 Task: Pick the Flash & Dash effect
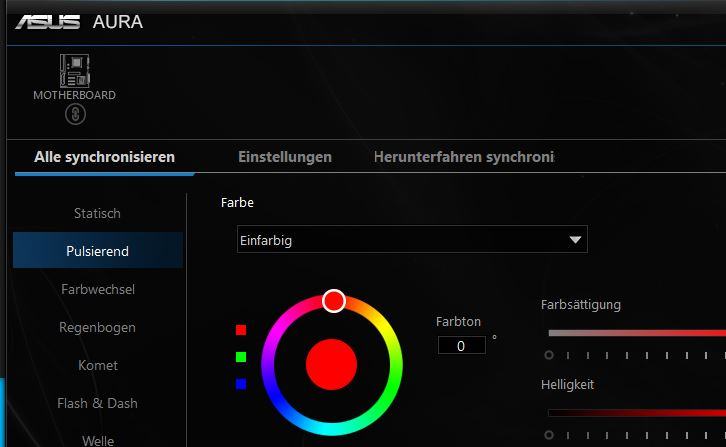coord(97,403)
